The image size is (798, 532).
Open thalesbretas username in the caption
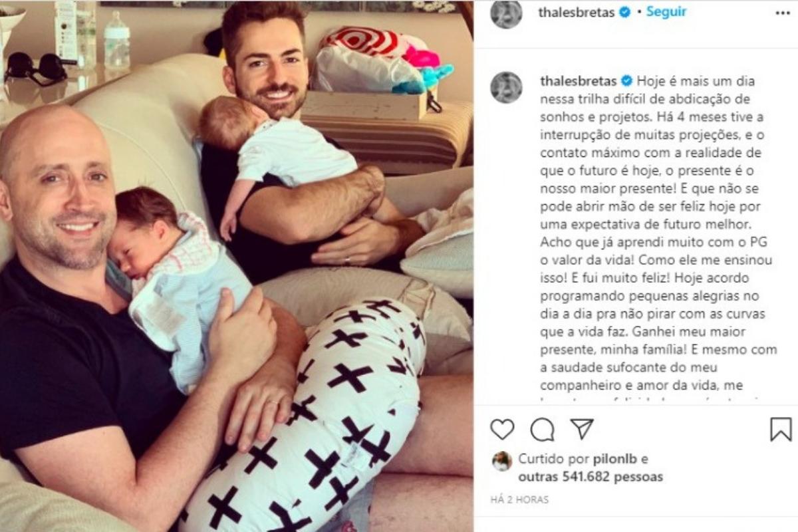tap(576, 81)
